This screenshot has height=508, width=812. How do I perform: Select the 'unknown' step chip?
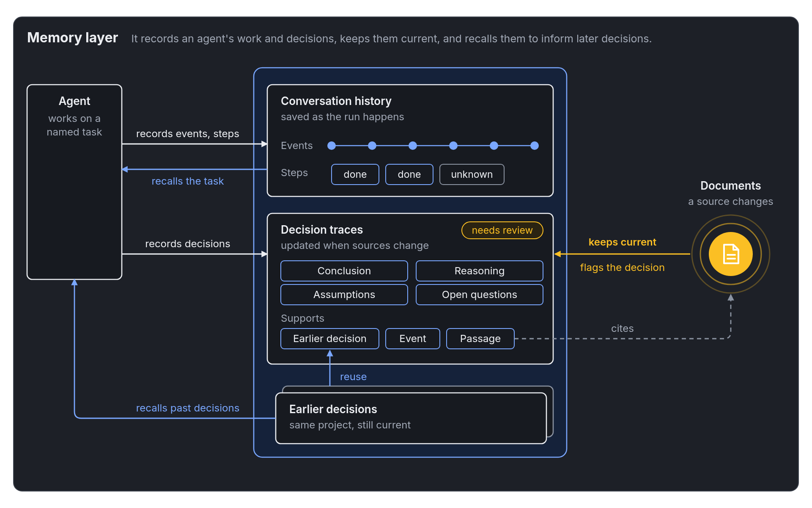[472, 174]
